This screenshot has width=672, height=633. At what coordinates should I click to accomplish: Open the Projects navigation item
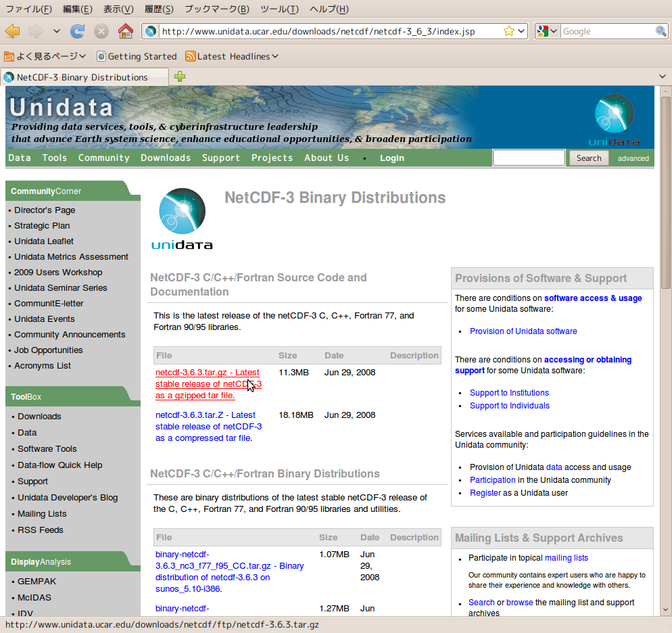click(272, 158)
